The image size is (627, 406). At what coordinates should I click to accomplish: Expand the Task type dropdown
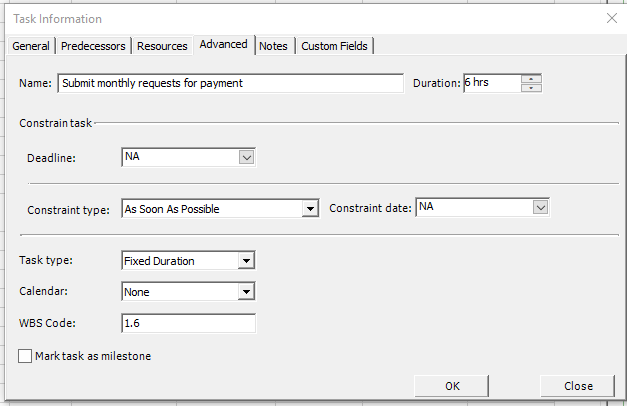coord(247,261)
